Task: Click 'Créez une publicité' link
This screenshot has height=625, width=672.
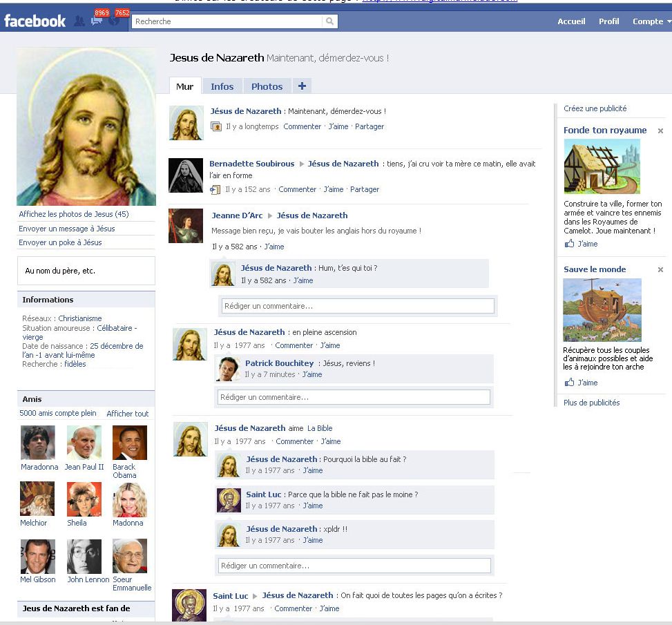Action: 595,108
